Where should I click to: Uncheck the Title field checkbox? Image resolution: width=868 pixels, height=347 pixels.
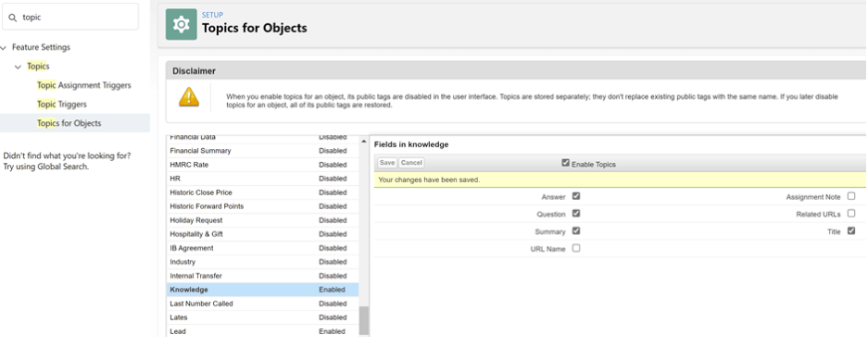pos(850,231)
